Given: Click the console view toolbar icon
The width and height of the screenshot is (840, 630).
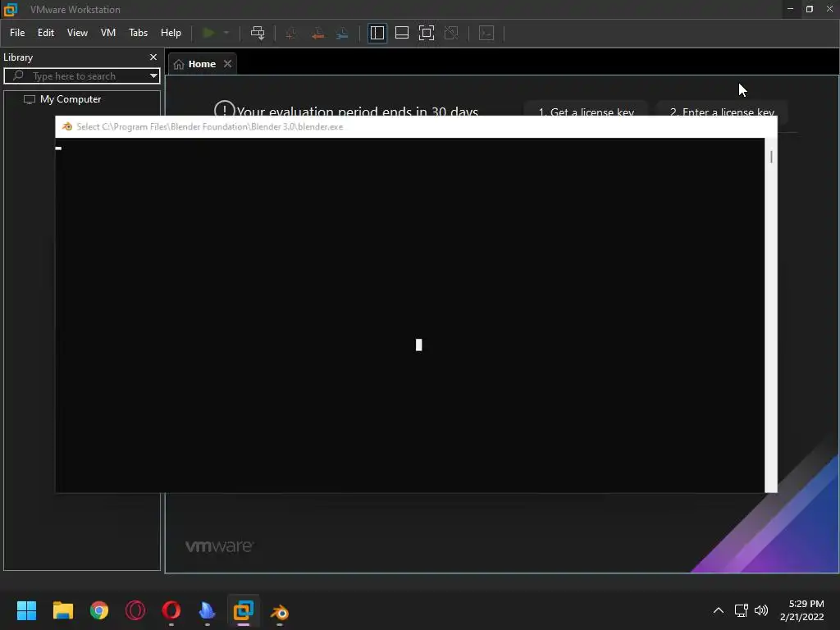Looking at the screenshot, I should click(486, 33).
